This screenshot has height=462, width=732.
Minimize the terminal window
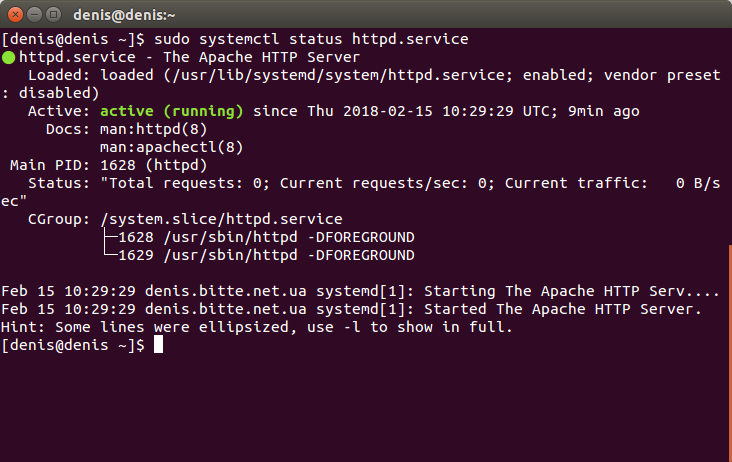coord(35,14)
